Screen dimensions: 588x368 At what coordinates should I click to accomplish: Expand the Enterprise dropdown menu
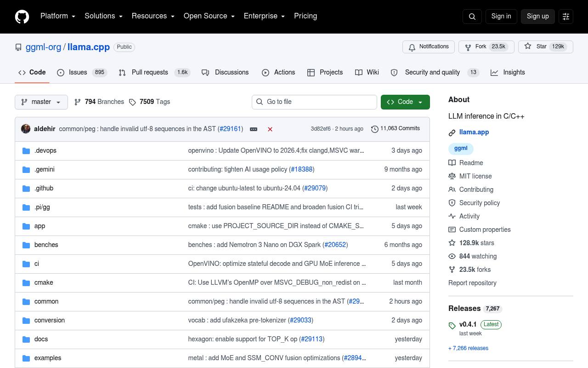[x=264, y=16]
